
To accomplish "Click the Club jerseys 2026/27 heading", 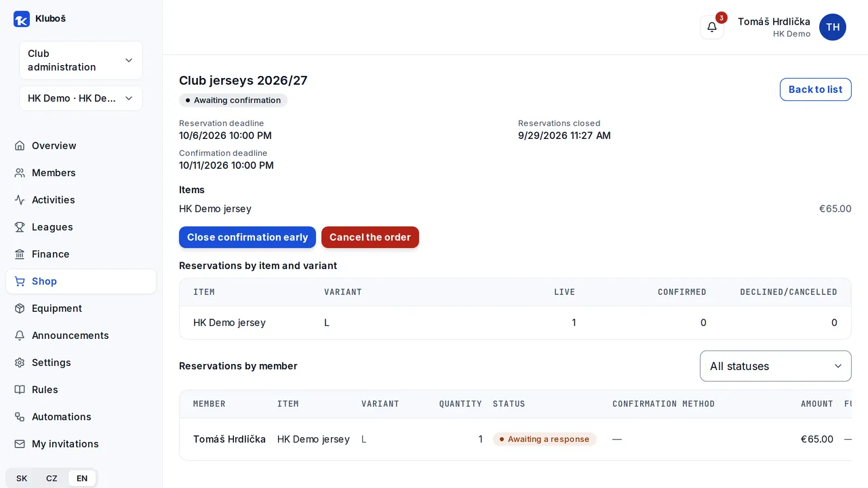I will tap(243, 81).
